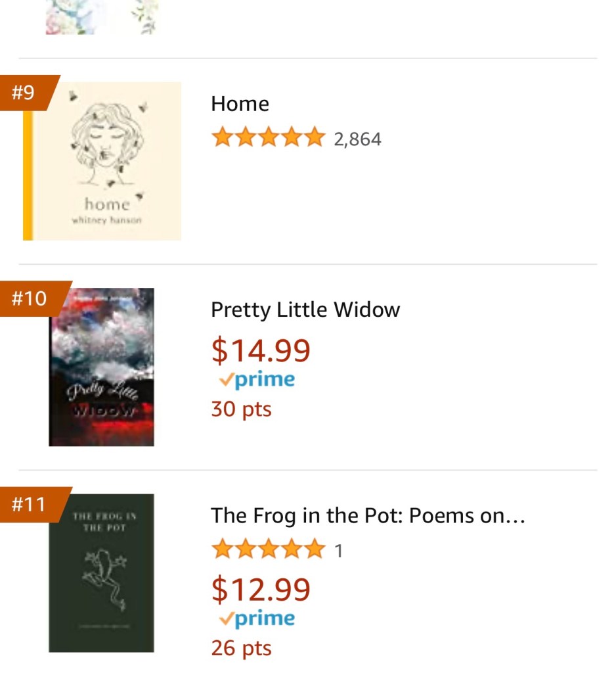
Task: Open the single review count for Frog in the Pot
Action: [x=339, y=550]
